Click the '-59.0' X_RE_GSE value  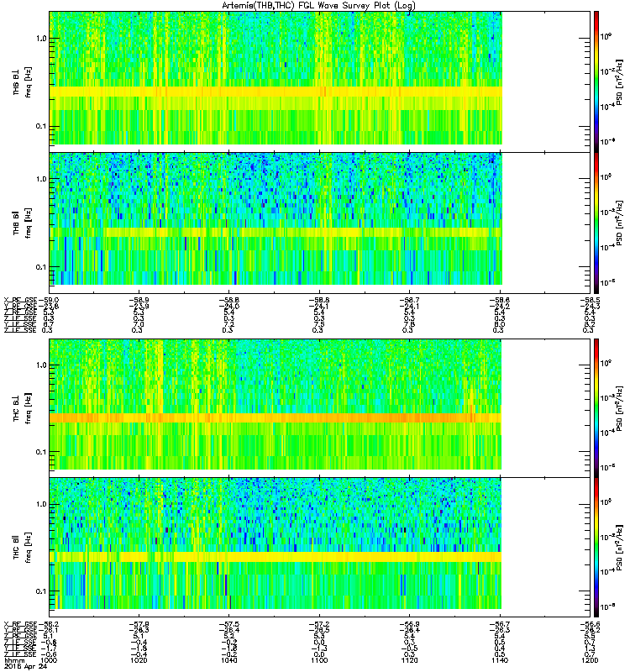[48, 301]
